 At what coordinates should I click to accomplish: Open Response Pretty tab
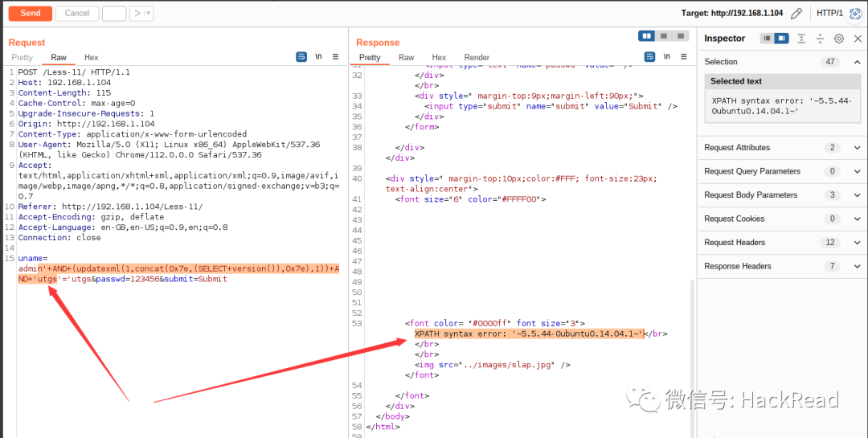[370, 57]
